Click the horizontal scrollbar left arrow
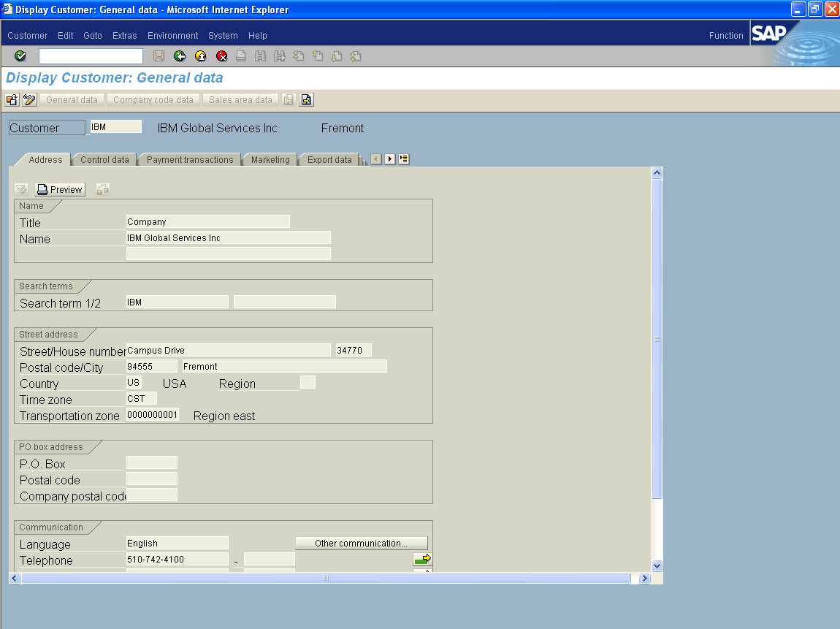The height and width of the screenshot is (629, 840). (x=15, y=578)
